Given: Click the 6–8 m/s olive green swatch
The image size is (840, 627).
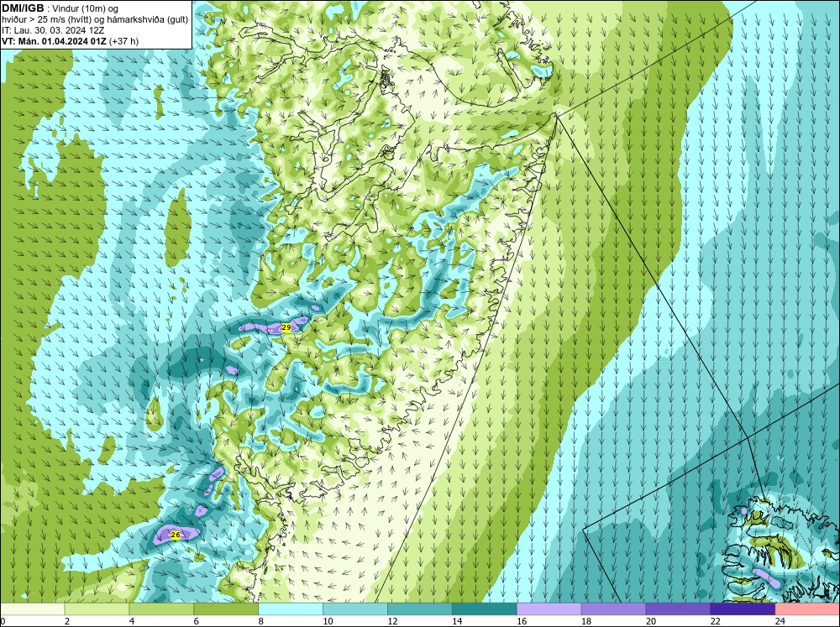Looking at the screenshot, I should tap(226, 609).
